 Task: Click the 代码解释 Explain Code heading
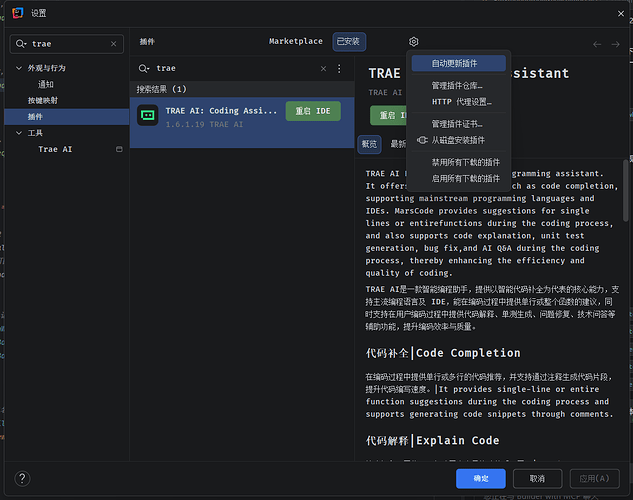pos(432,441)
